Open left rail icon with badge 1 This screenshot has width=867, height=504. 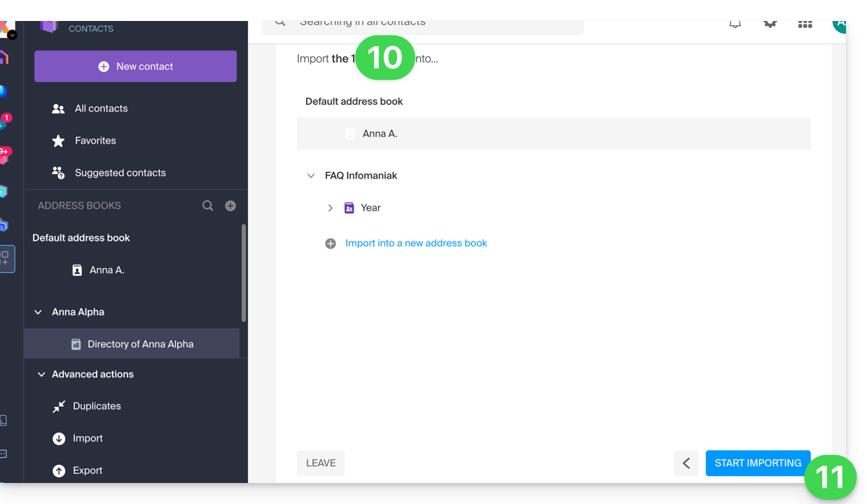(x=4, y=122)
